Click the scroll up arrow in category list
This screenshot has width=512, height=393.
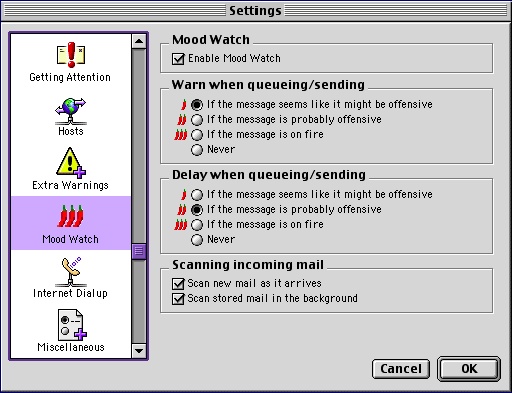click(x=139, y=41)
